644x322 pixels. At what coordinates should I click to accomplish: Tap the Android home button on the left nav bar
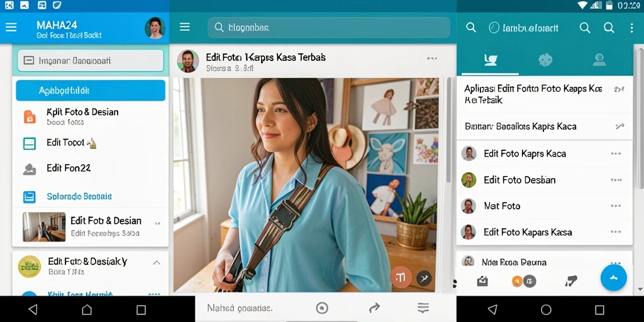click(87, 309)
